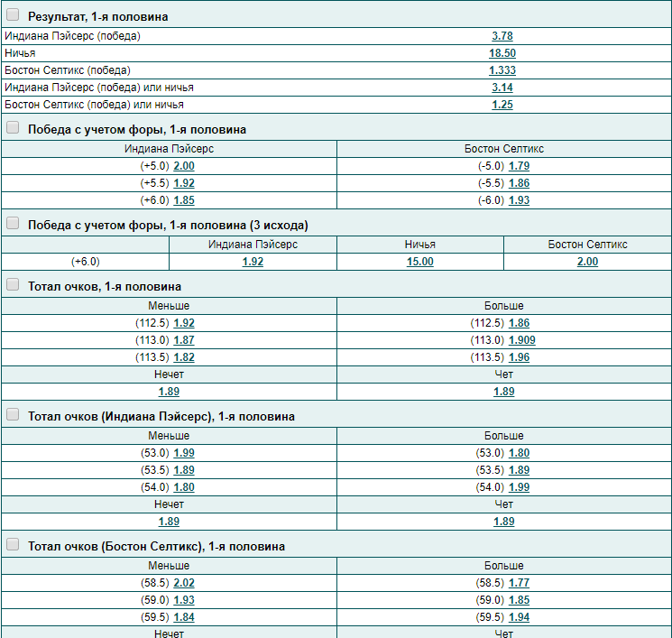Check the box next to 'Победа с учетом форы, 1-я половина' two-outcome section
The height and width of the screenshot is (638, 672).
13,128
